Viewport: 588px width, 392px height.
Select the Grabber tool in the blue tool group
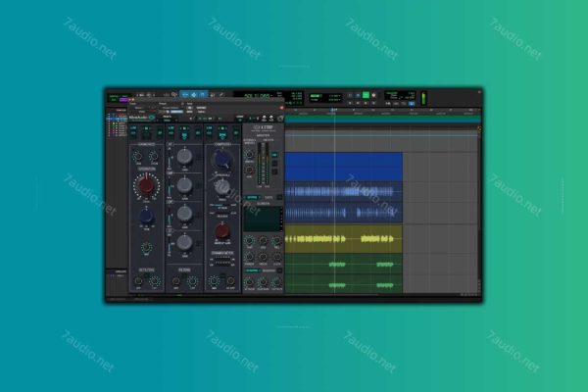203,95
